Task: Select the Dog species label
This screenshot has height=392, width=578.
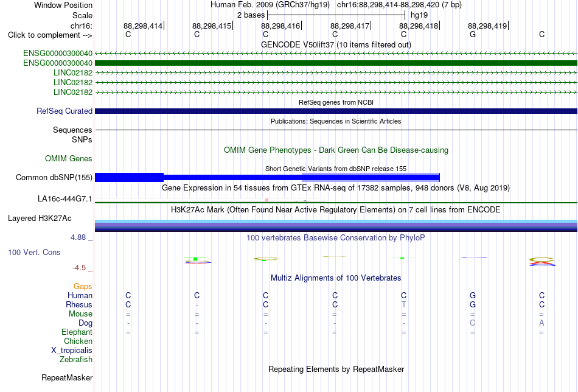Action: (86, 323)
